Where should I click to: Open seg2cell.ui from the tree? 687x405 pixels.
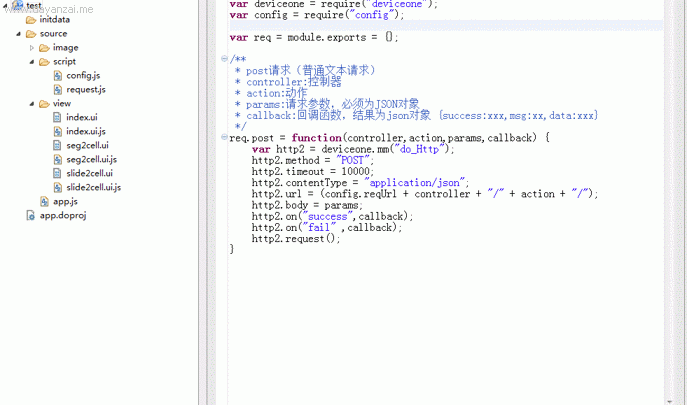click(88, 146)
